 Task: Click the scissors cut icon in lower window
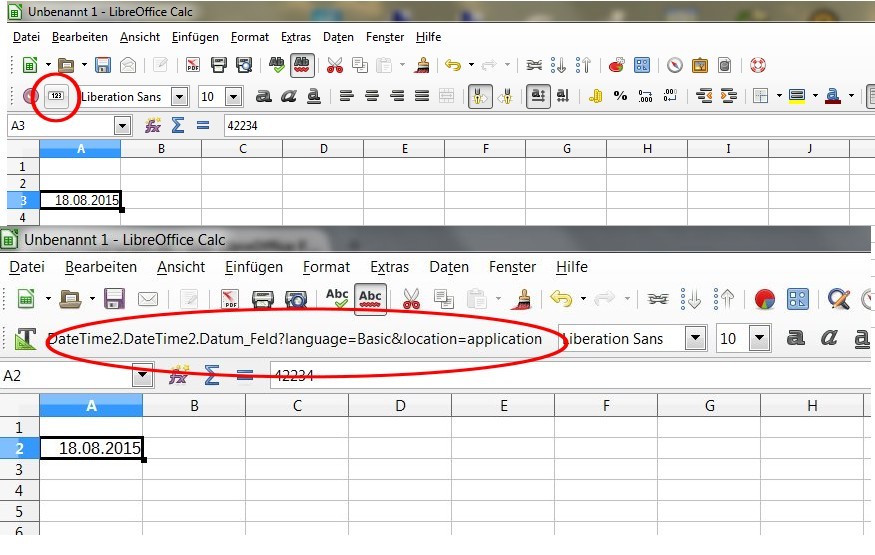[411, 299]
